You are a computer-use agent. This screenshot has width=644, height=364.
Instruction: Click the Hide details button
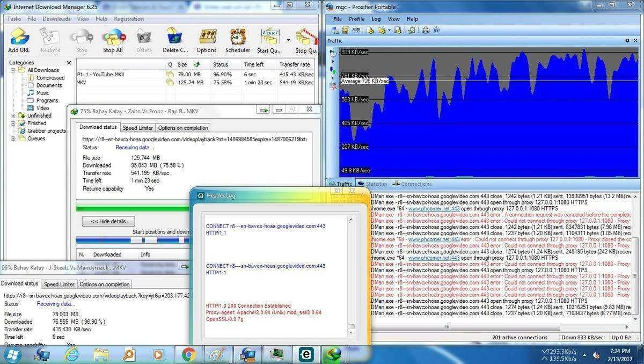[x=108, y=221]
